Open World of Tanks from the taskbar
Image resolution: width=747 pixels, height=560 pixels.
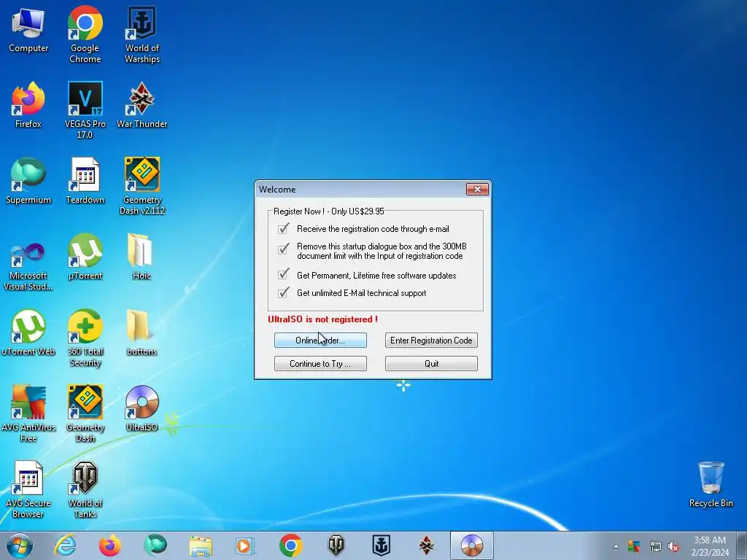tap(336, 545)
